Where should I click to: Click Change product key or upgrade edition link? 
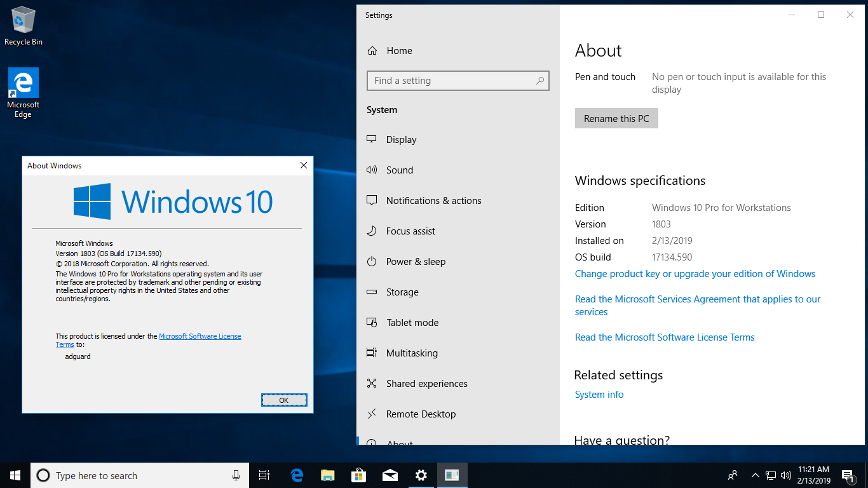click(x=695, y=274)
